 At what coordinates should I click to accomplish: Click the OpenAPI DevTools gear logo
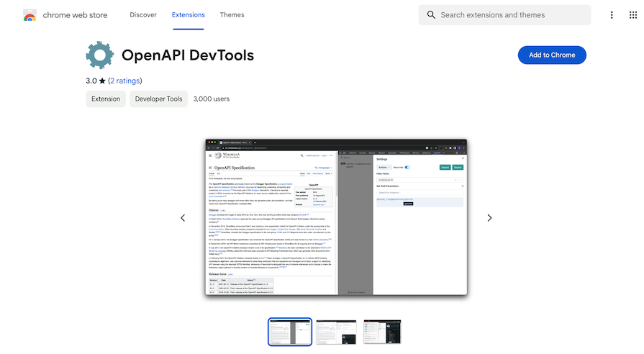coord(100,55)
